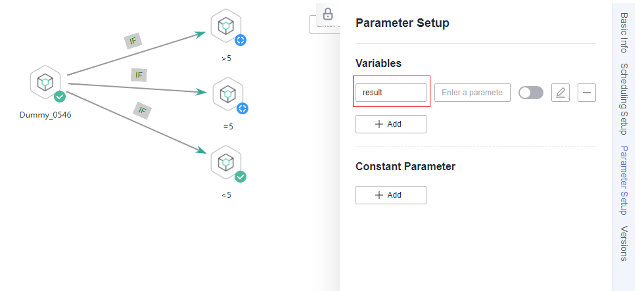Click the Dummy_0546 node icon

[x=45, y=82]
